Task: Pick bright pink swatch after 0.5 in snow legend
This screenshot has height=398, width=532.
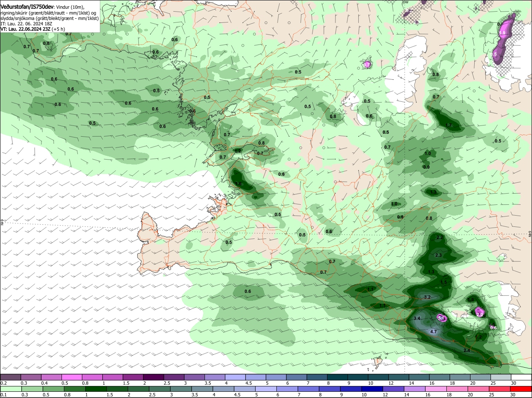Action: tap(71, 377)
